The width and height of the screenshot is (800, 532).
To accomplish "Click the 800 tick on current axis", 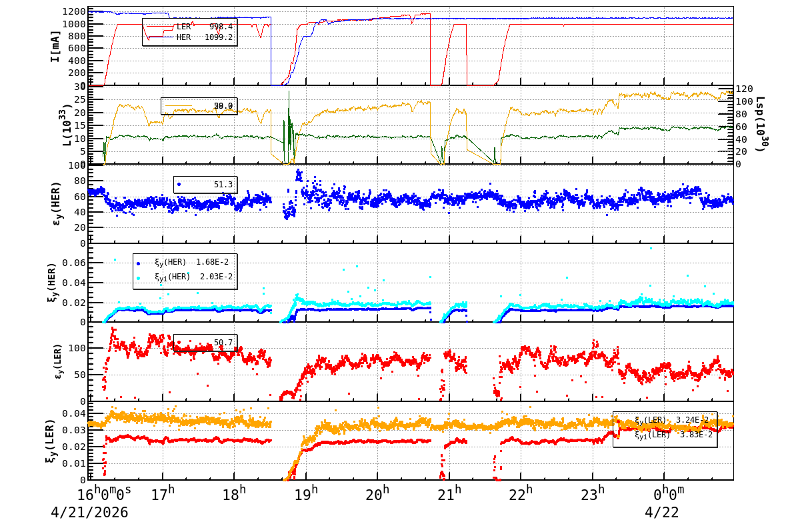I will pyautogui.click(x=75, y=36).
